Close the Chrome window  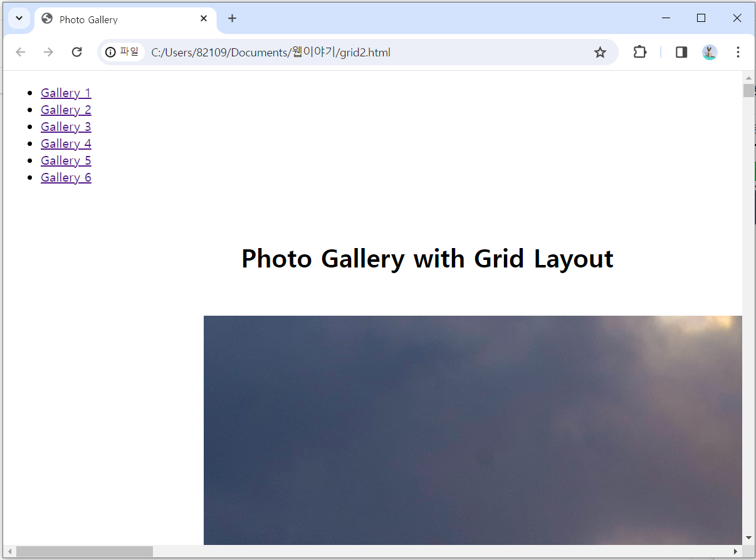click(x=737, y=18)
